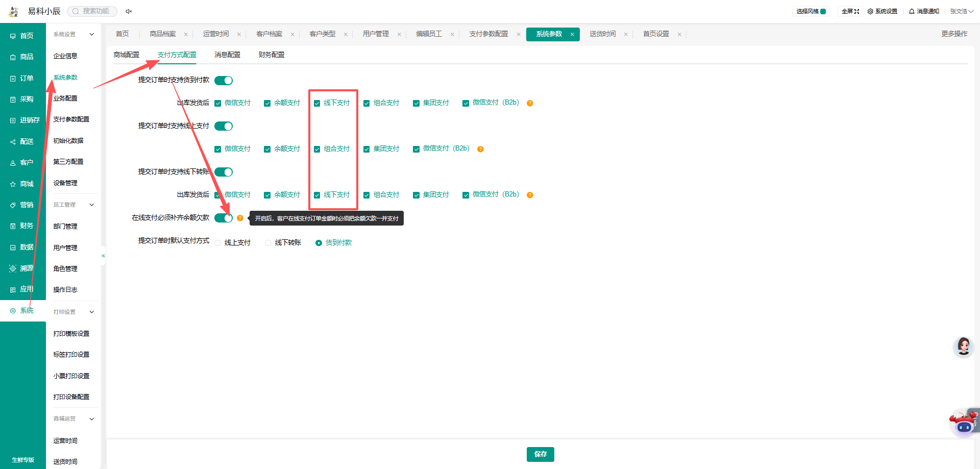
Task: Uncheck 组合支付 in 线上支付 row
Action: [317, 149]
